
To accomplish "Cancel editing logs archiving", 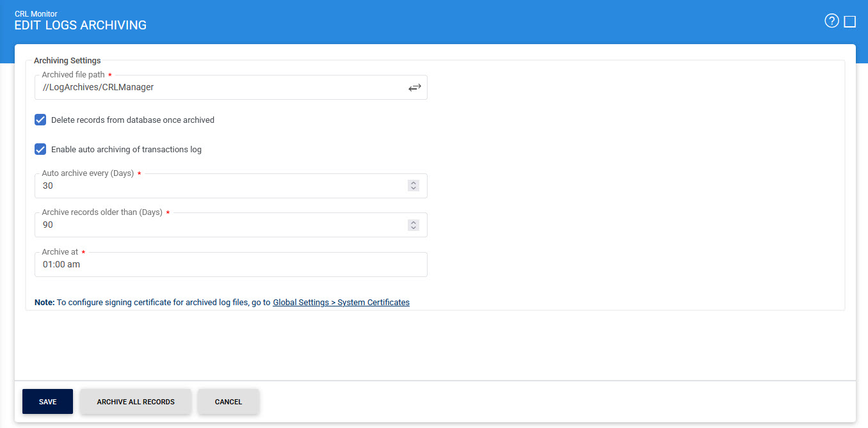I will pyautogui.click(x=229, y=402).
